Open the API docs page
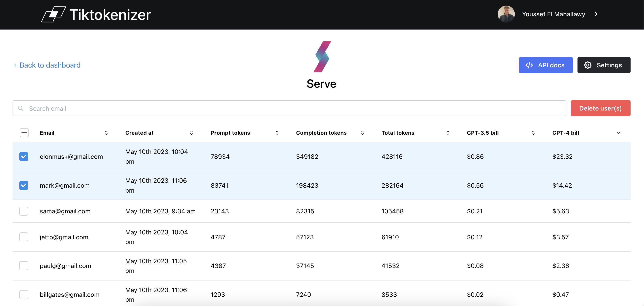The width and height of the screenshot is (644, 306). (x=546, y=65)
